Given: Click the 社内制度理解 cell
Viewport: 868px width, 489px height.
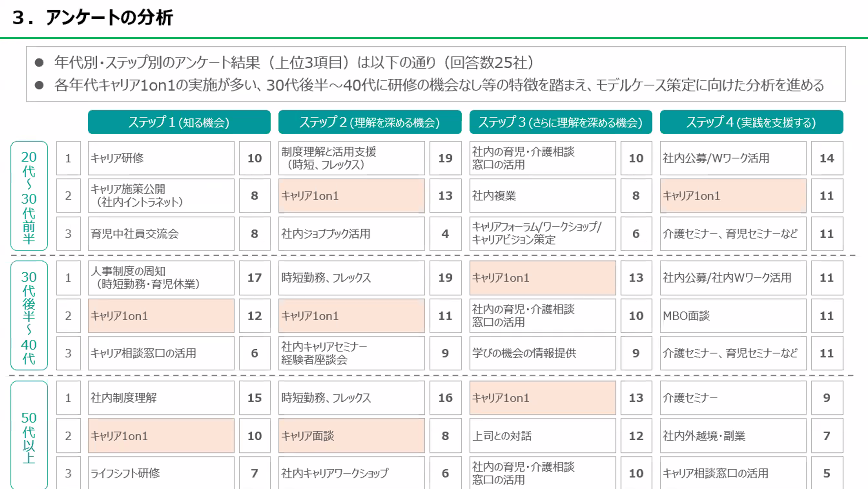Looking at the screenshot, I should coord(161,398).
